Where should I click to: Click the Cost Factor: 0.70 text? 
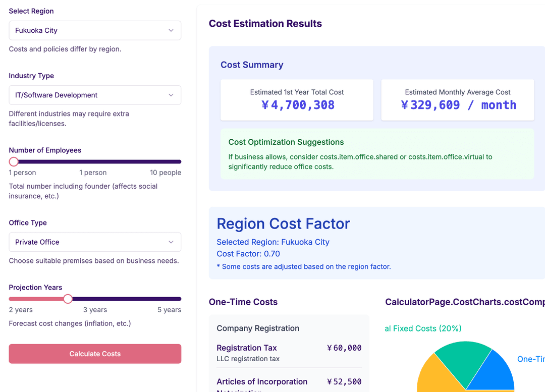248,254
